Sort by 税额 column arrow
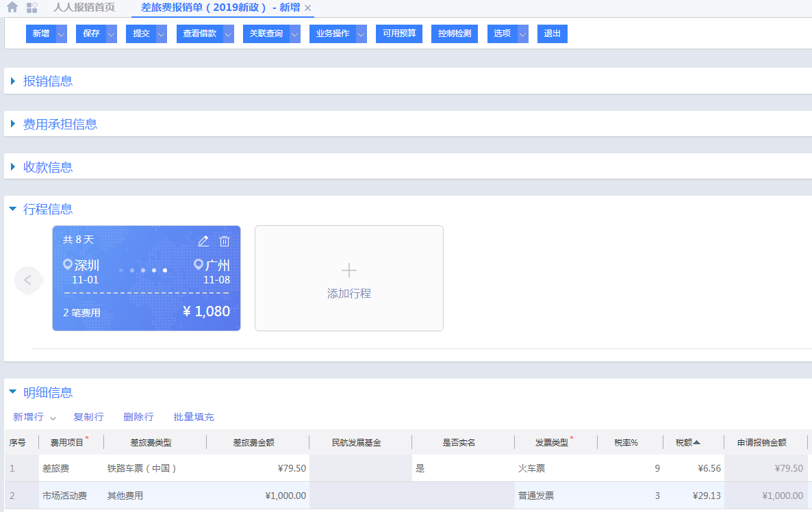812x512 pixels. (x=696, y=443)
